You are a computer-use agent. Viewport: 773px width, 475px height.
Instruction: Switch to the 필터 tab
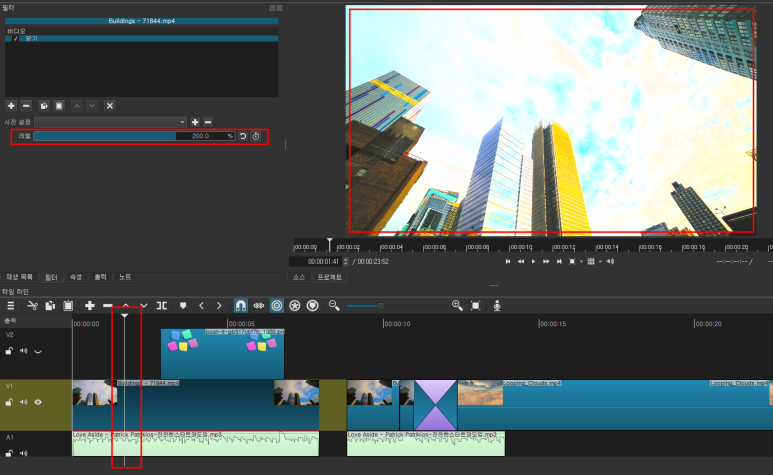(x=51, y=277)
